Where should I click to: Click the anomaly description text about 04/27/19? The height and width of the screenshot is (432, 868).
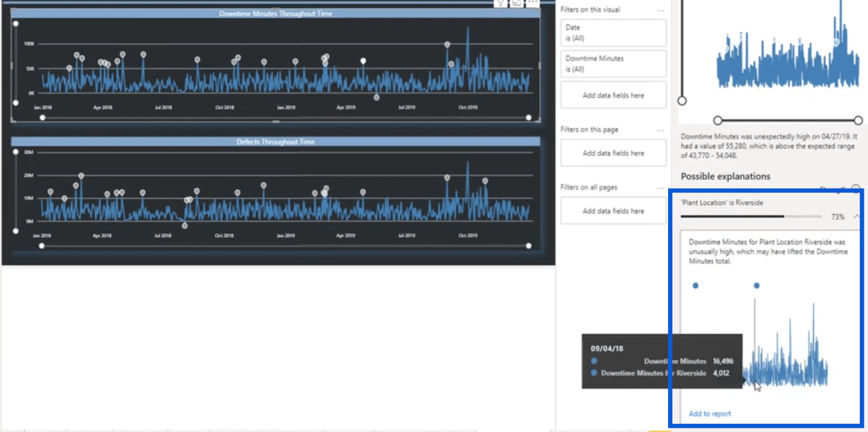[769, 146]
